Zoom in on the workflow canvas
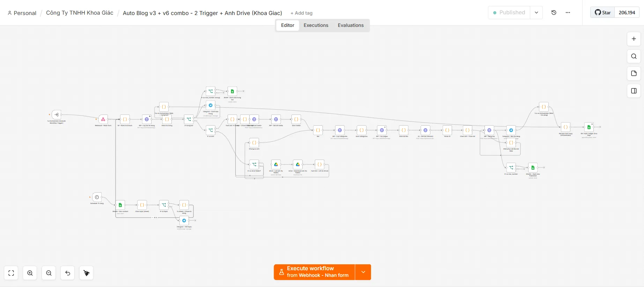 (x=30, y=273)
